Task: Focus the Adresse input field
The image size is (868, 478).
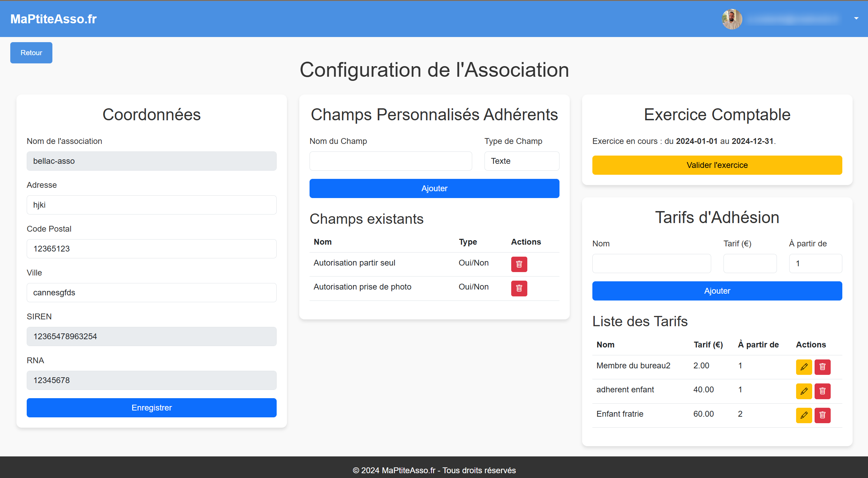Action: [152, 205]
